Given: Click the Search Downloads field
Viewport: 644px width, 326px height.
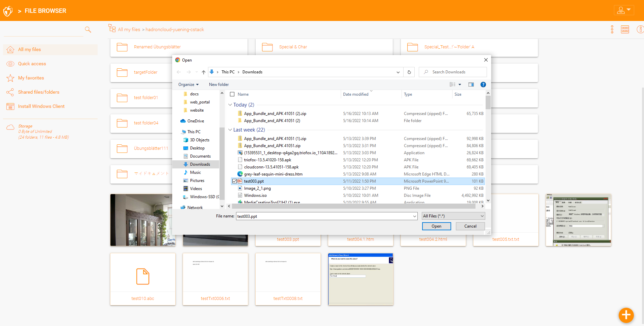Looking at the screenshot, I should (x=453, y=72).
